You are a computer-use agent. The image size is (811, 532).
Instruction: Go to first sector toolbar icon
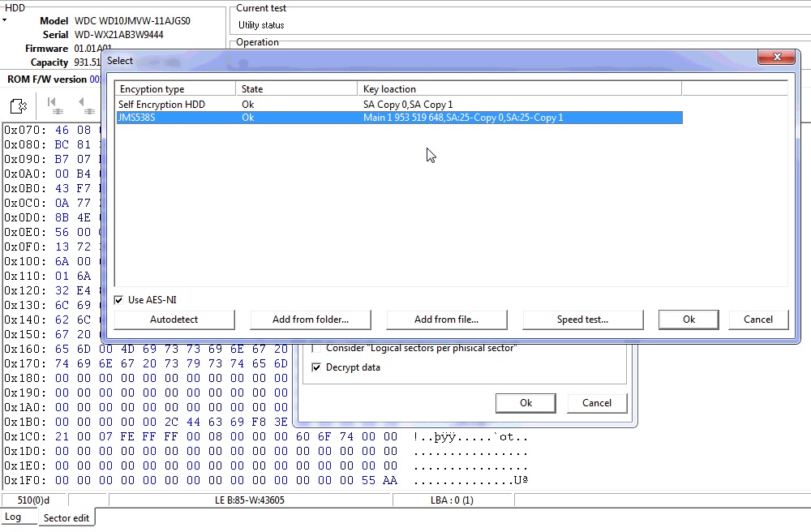coord(54,105)
